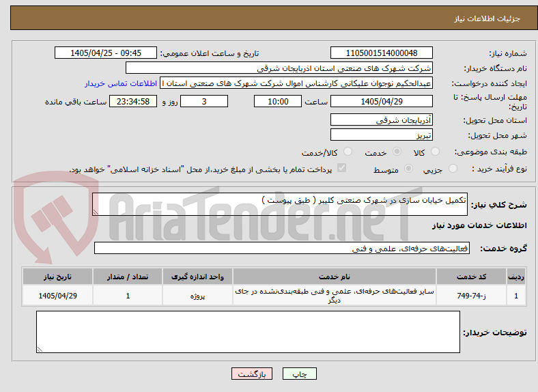Click the remaining days field showing 3
The width and height of the screenshot is (538, 392).
(204, 101)
